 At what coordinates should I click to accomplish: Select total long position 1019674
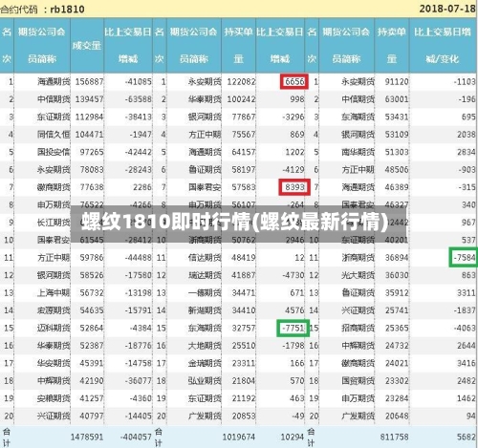[x=238, y=437]
